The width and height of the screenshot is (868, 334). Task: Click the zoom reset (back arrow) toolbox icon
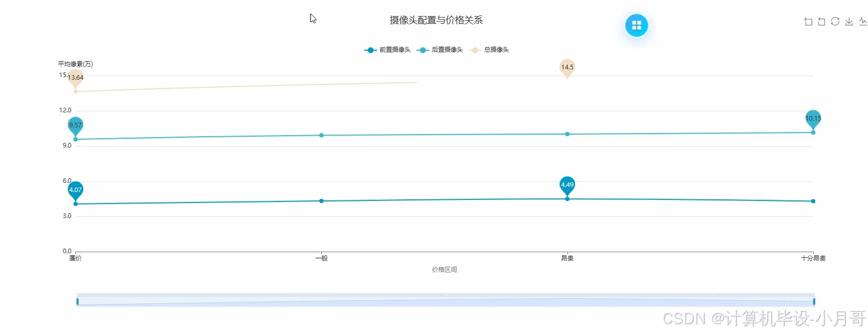pos(821,21)
